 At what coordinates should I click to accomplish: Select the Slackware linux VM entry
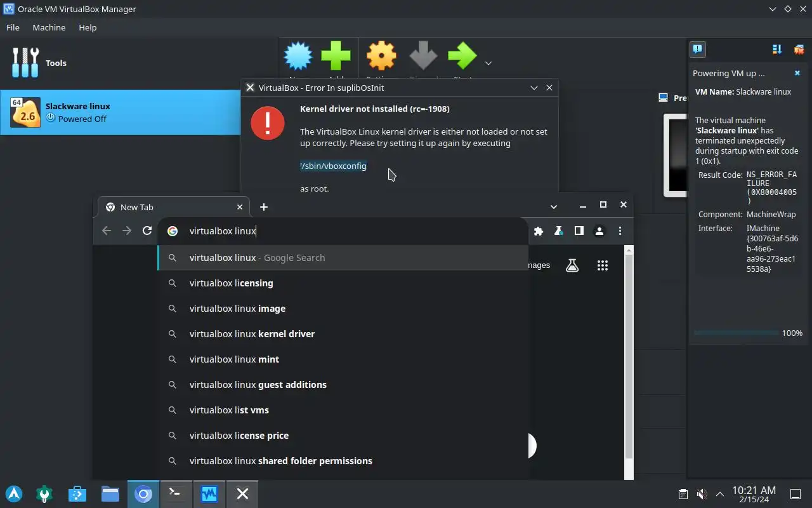(x=121, y=112)
